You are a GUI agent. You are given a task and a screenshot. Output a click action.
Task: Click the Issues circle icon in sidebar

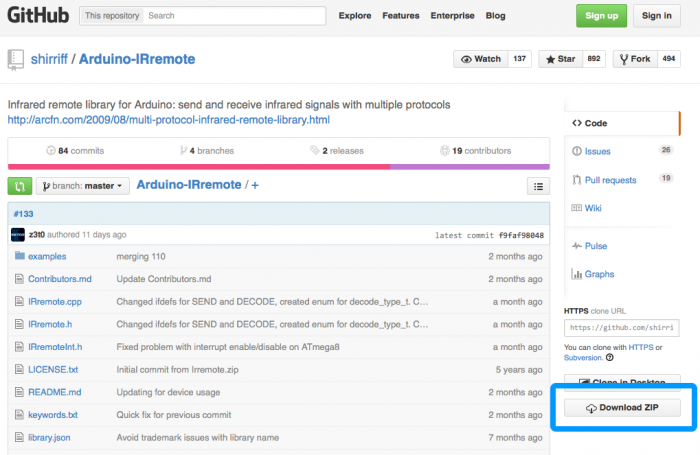tap(577, 151)
